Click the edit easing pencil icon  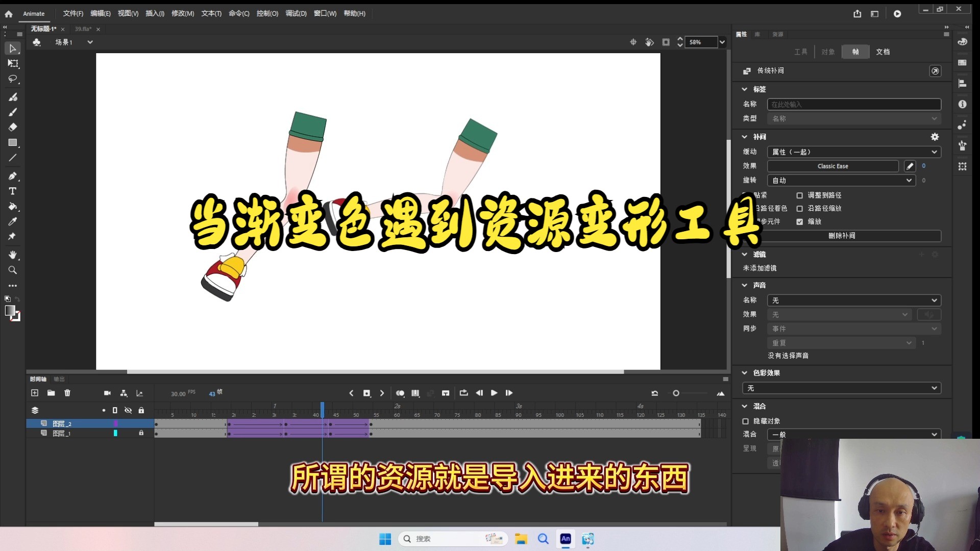[x=910, y=166]
